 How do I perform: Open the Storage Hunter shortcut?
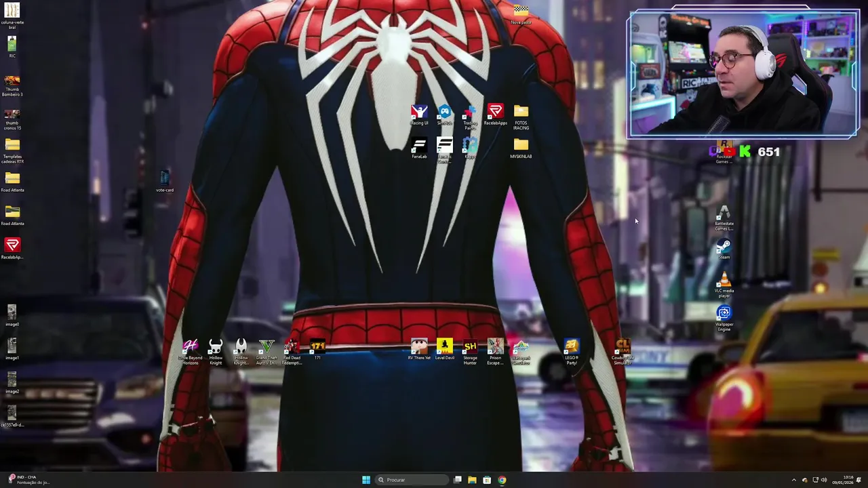click(x=470, y=352)
